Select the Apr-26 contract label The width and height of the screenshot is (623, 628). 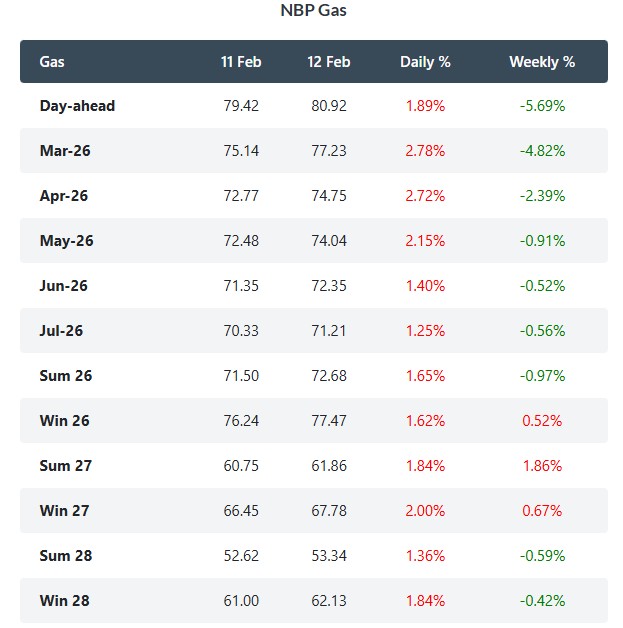coord(64,195)
